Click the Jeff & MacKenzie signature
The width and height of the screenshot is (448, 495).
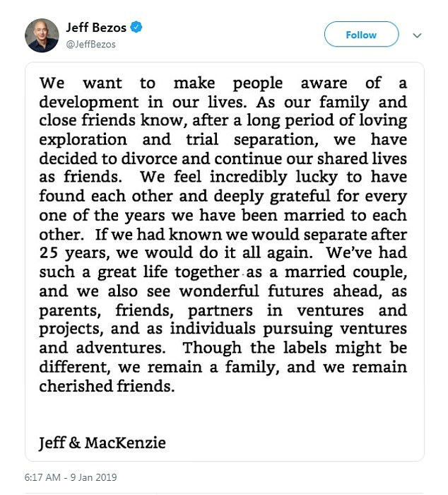(102, 443)
